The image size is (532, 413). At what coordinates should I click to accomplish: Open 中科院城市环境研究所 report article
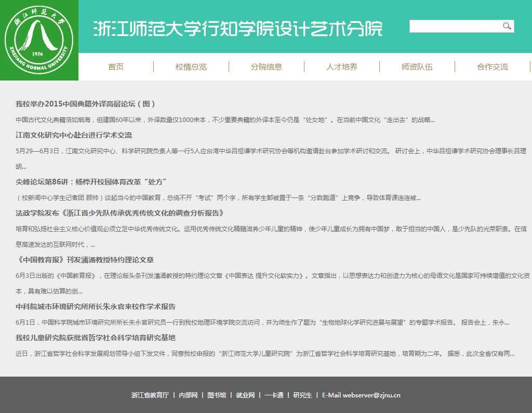click(x=96, y=307)
